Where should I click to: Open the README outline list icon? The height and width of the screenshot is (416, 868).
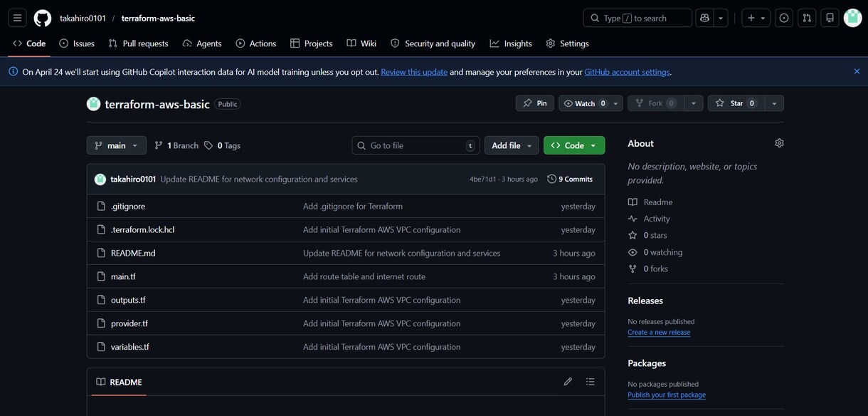(x=590, y=382)
